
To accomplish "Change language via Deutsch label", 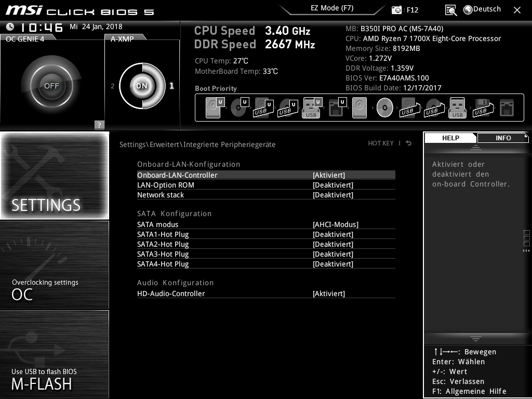I will pos(487,9).
